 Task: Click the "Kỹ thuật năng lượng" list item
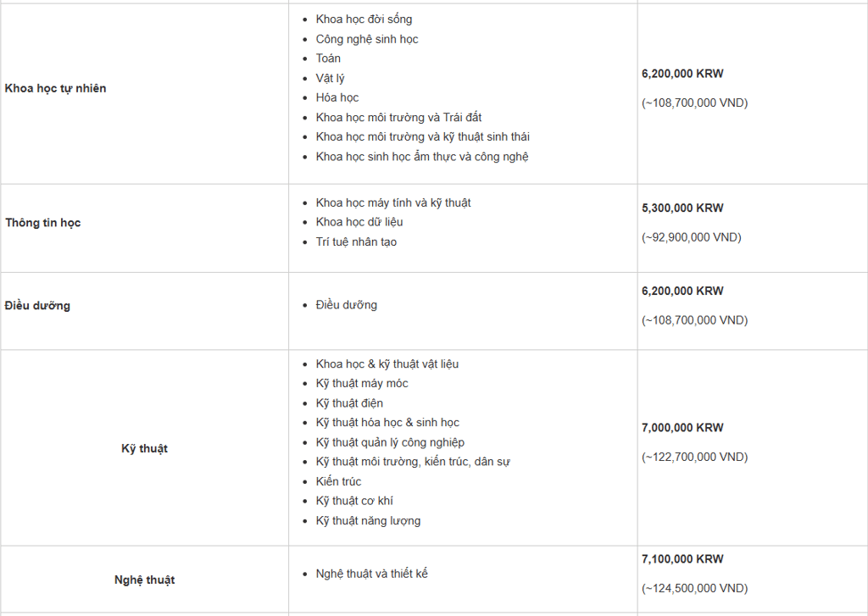[x=368, y=521]
